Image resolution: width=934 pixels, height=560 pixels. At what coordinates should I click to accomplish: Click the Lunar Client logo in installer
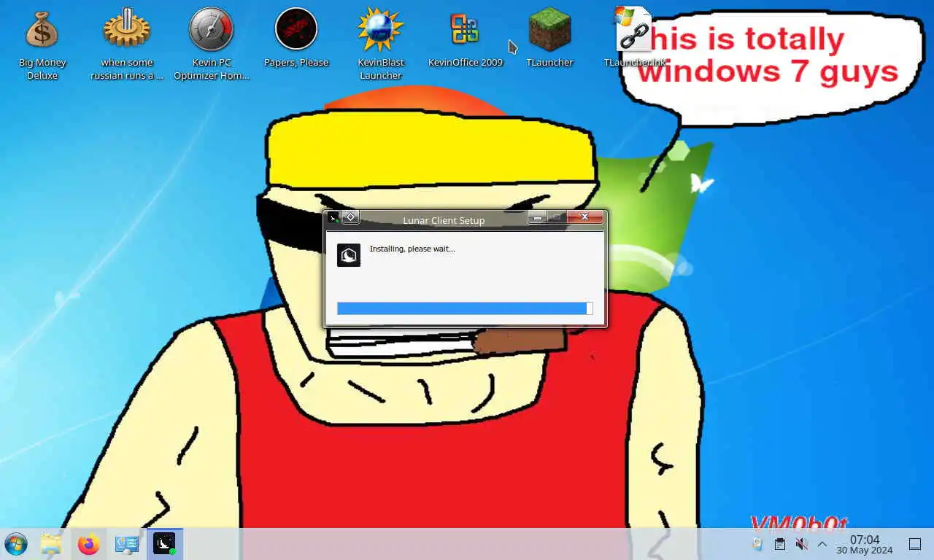pyautogui.click(x=349, y=255)
